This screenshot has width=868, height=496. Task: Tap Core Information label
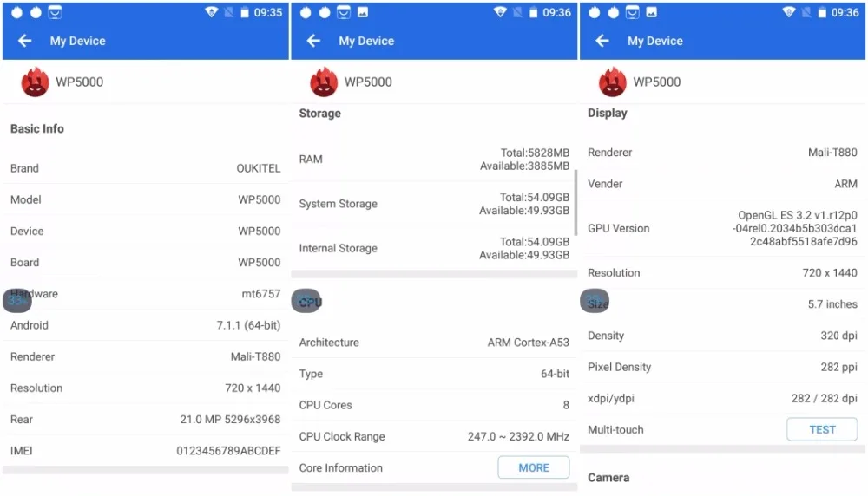coord(341,467)
